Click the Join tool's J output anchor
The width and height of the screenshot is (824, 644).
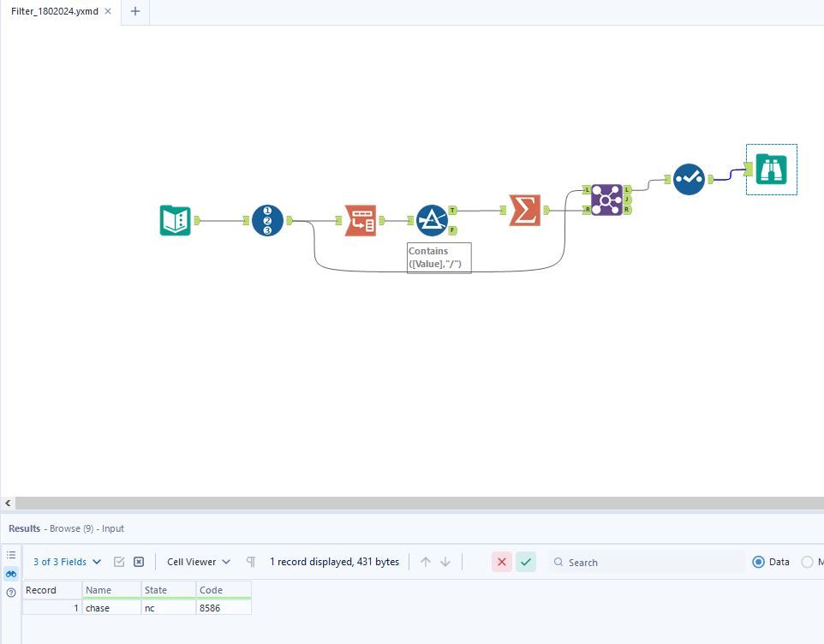pyautogui.click(x=627, y=200)
